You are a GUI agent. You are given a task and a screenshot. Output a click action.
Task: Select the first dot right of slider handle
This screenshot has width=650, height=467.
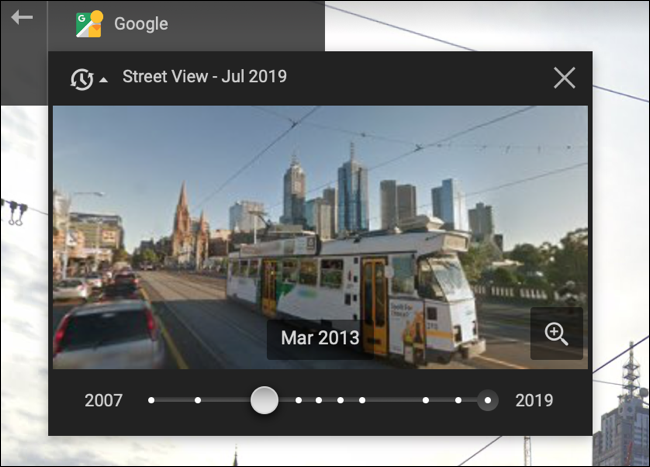[x=298, y=400]
